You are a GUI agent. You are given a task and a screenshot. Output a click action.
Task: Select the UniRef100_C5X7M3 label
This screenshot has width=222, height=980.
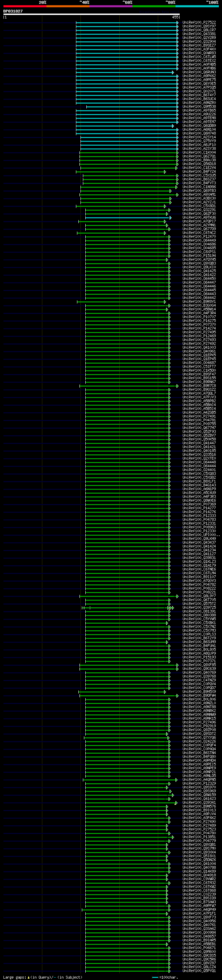point(199,630)
